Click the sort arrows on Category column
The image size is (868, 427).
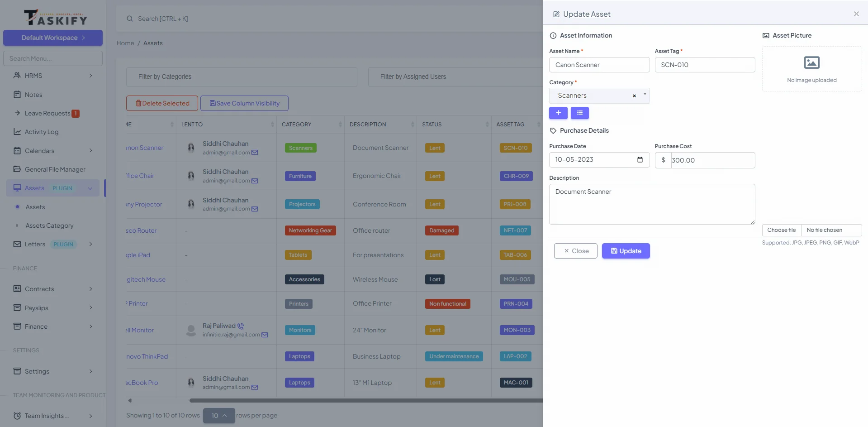click(x=340, y=125)
